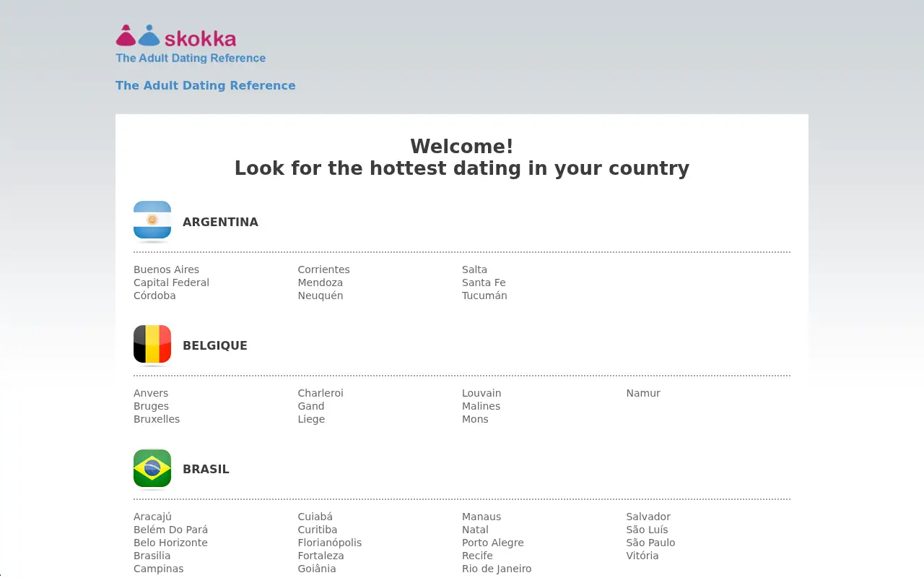Open the ARGENTINA country heading
The width and height of the screenshot is (924, 578).
(220, 222)
